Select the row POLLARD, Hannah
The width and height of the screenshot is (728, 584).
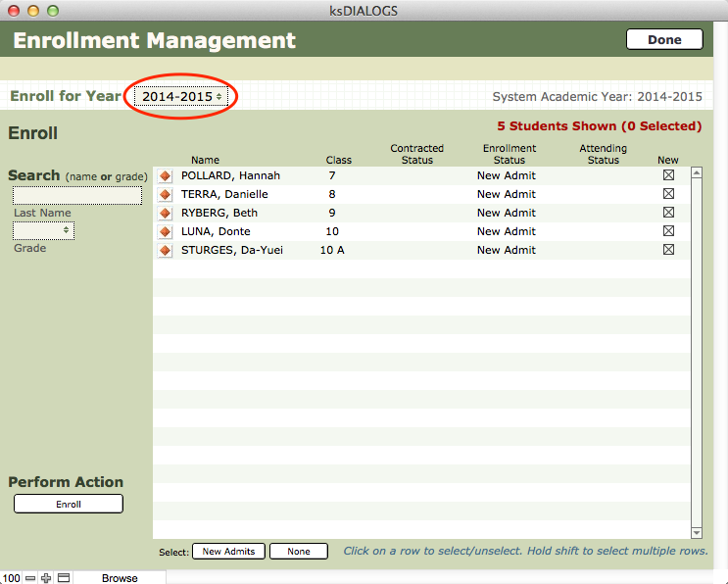click(421, 176)
